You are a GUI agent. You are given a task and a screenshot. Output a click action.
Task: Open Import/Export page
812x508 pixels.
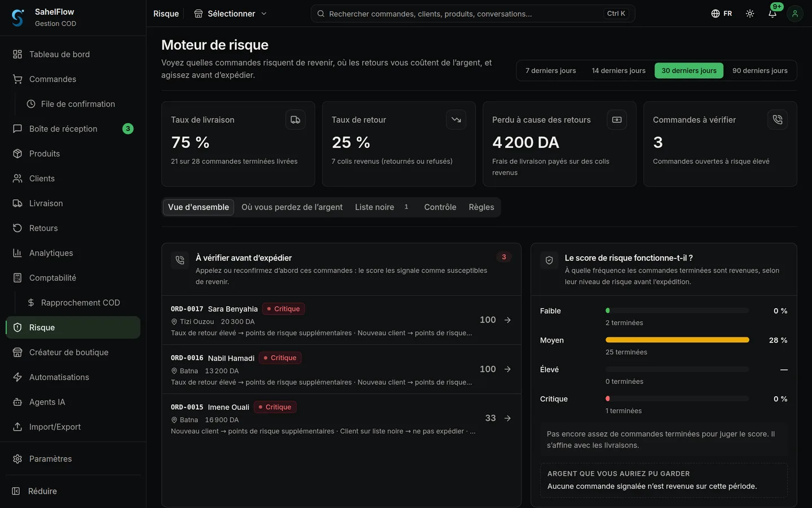pos(73,427)
